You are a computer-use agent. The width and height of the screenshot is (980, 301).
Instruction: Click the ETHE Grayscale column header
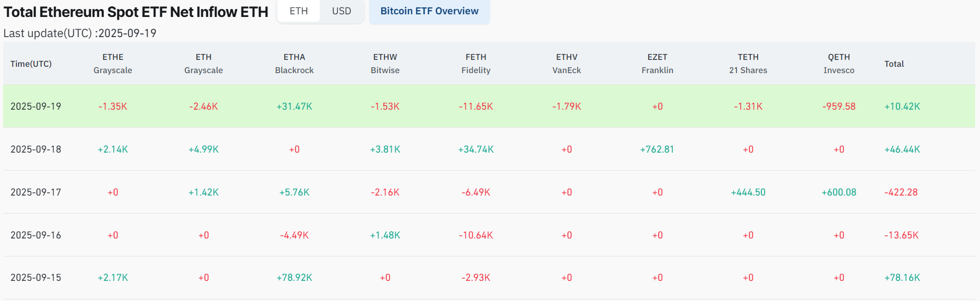click(x=113, y=64)
